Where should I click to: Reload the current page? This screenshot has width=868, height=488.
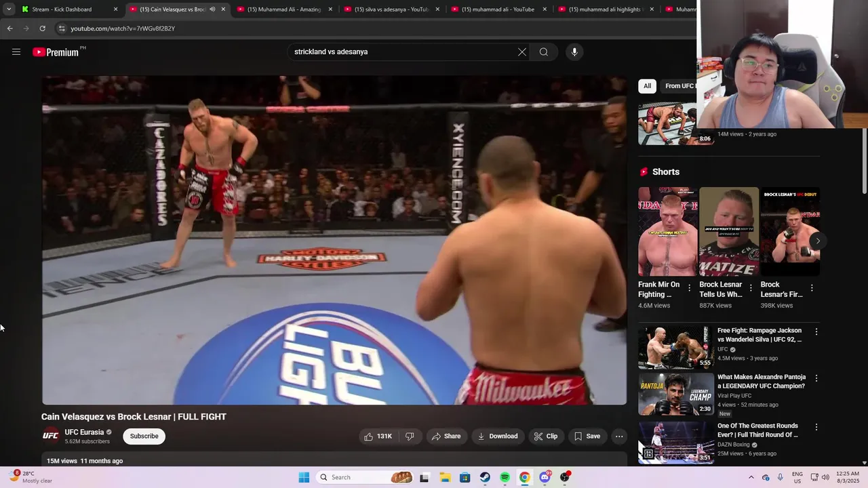coord(42,28)
